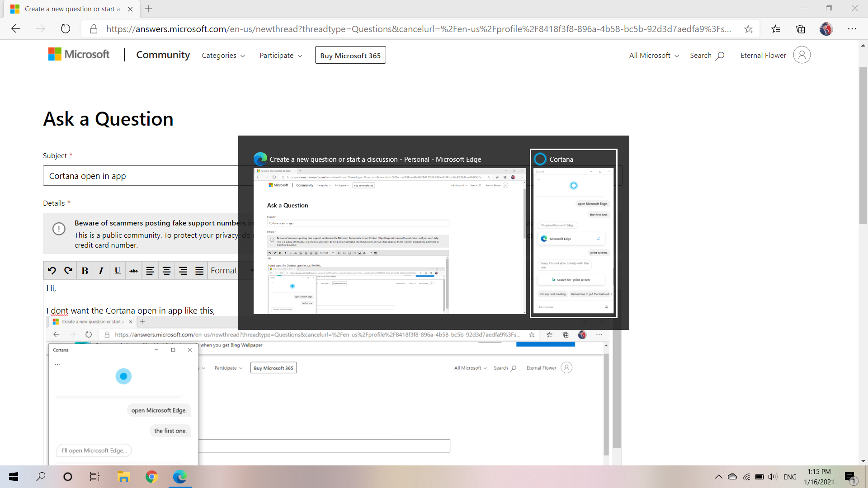This screenshot has height=488, width=868.
Task: Click the Microsoft logo
Action: pyautogui.click(x=79, y=55)
